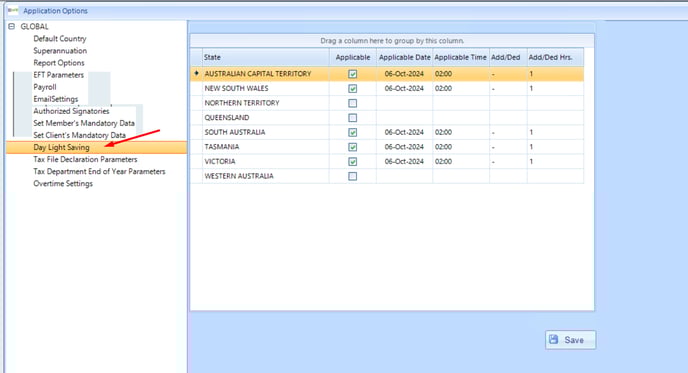
Task: Select the VICTORIA state cell
Action: 265,161
